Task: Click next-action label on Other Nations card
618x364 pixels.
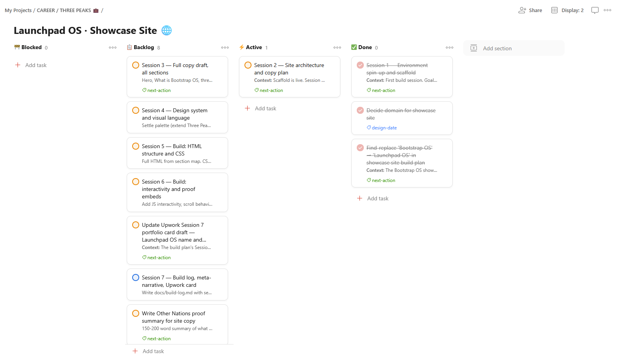Action: click(156, 339)
